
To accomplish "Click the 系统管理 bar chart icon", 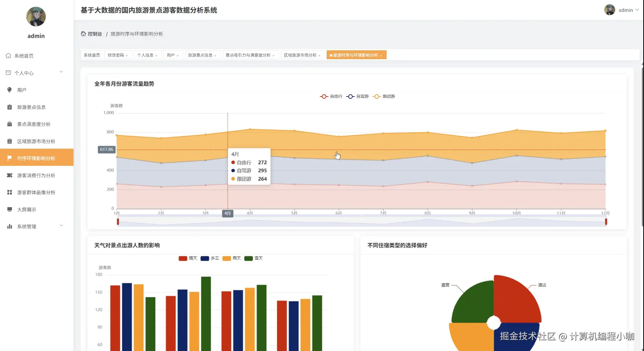I will tap(10, 226).
